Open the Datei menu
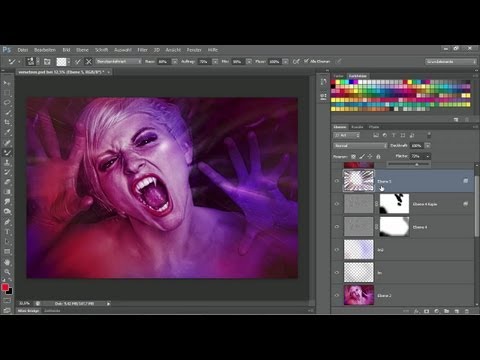This screenshot has width=480, height=360. point(23,50)
